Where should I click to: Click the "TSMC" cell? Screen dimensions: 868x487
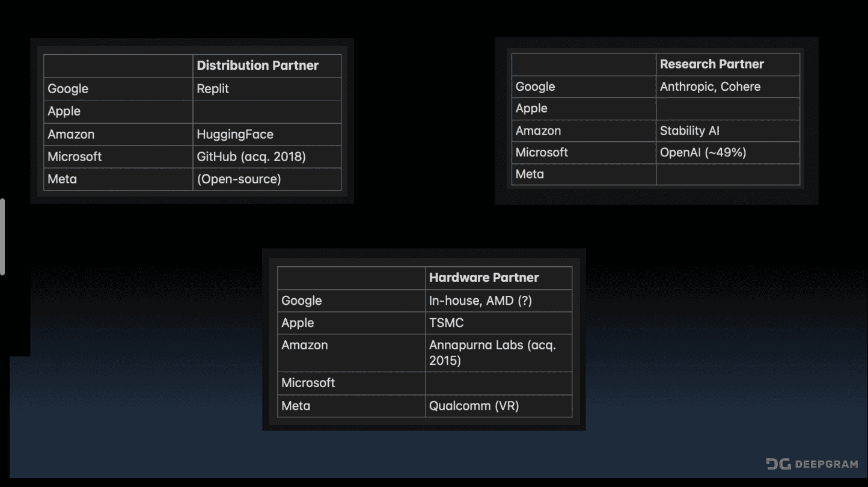[x=498, y=323]
